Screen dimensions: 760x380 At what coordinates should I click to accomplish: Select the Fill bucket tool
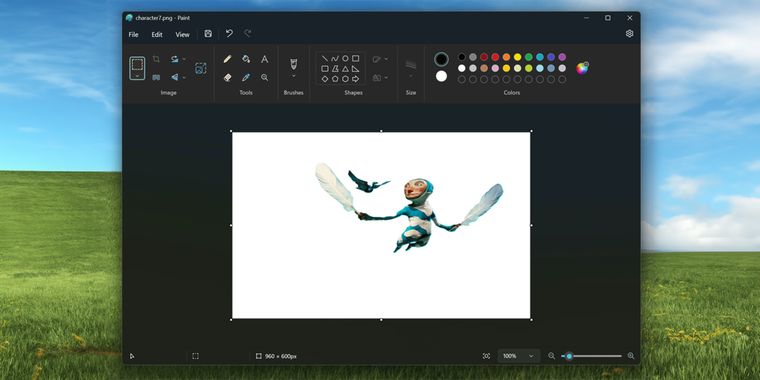click(x=246, y=59)
